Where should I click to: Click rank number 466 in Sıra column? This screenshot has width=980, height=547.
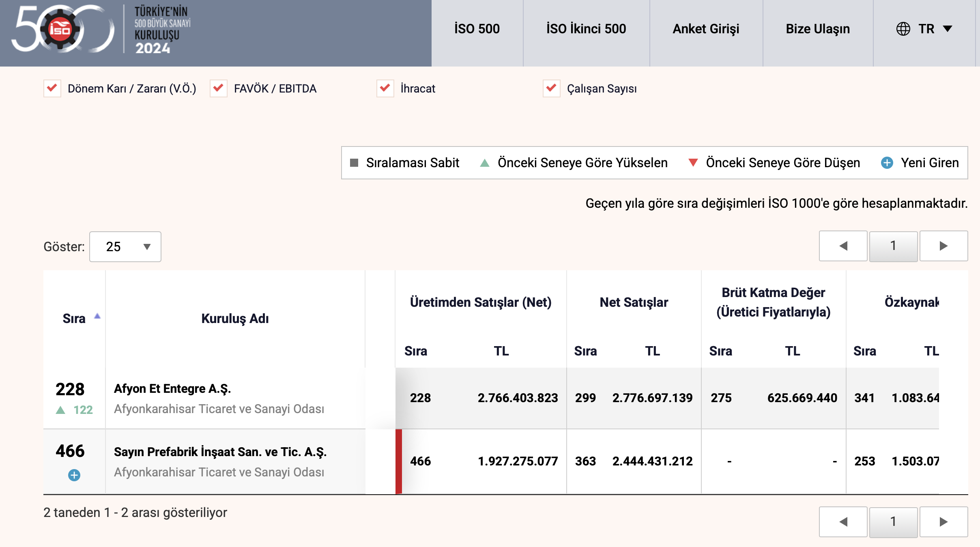point(70,451)
